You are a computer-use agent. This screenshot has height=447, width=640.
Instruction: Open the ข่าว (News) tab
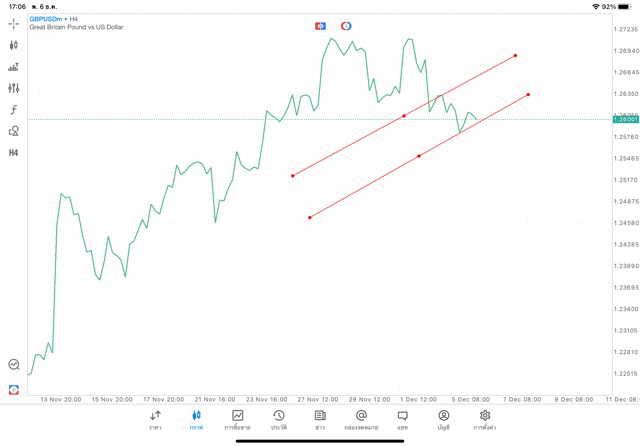click(x=320, y=420)
